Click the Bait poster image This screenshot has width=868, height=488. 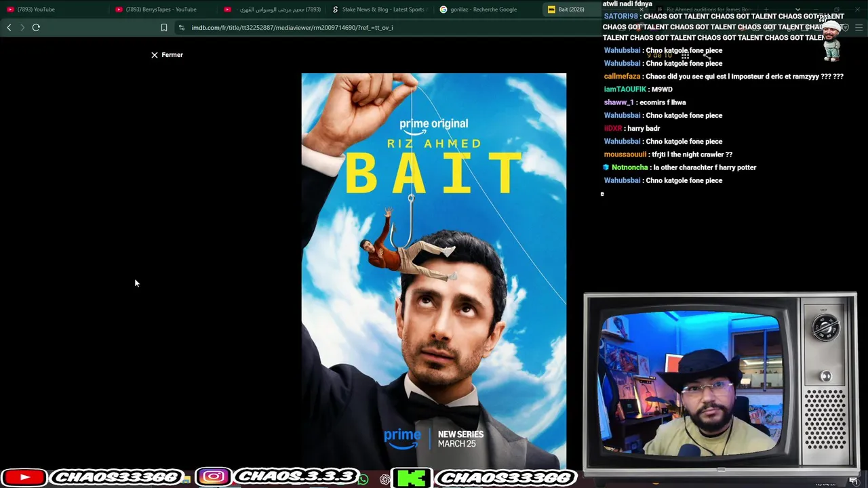coord(434,271)
